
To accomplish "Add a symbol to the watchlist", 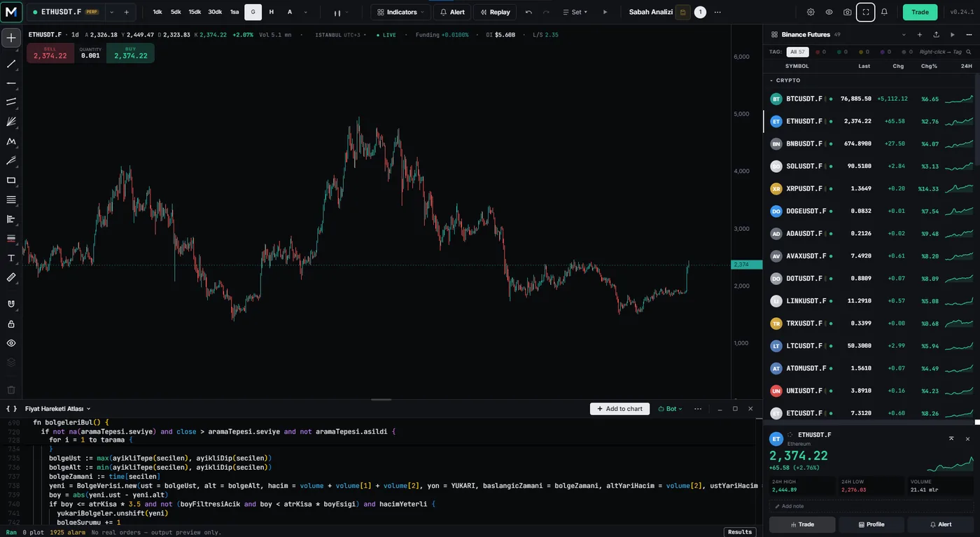I will tap(920, 34).
